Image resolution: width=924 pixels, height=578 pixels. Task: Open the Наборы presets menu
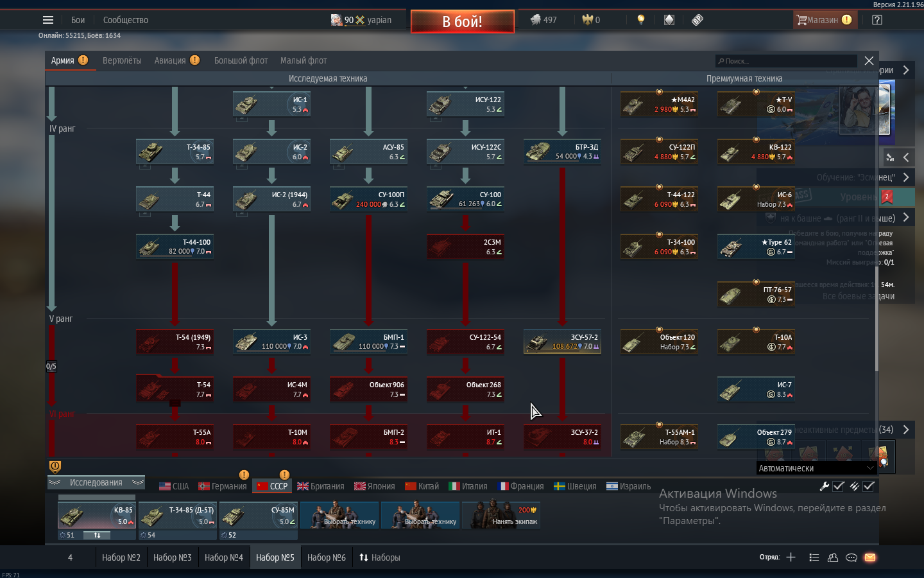pos(380,557)
